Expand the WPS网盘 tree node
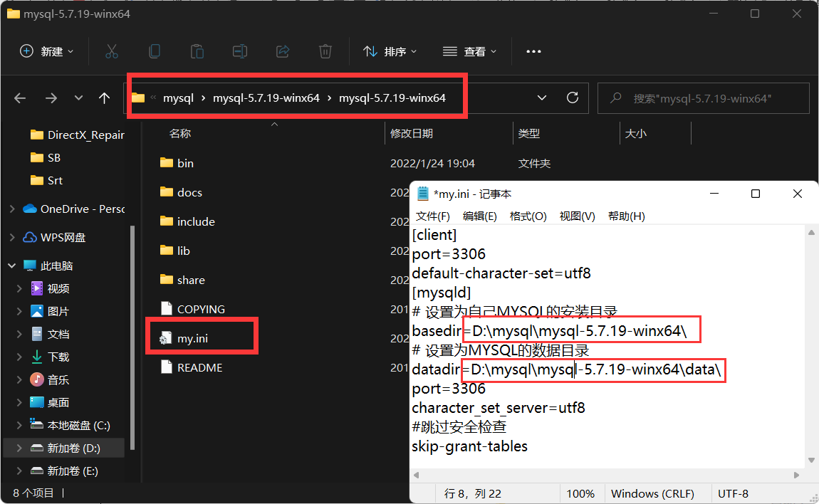819x504 pixels. tap(12, 238)
